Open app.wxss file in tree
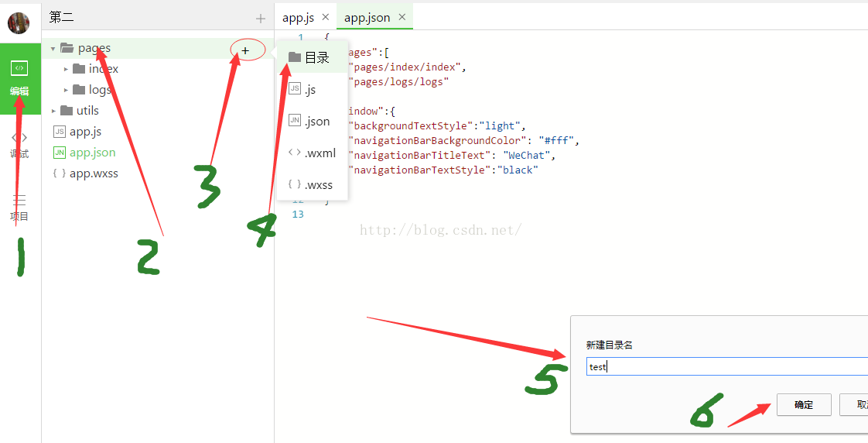Screen dimensions: 868x443 point(94,173)
